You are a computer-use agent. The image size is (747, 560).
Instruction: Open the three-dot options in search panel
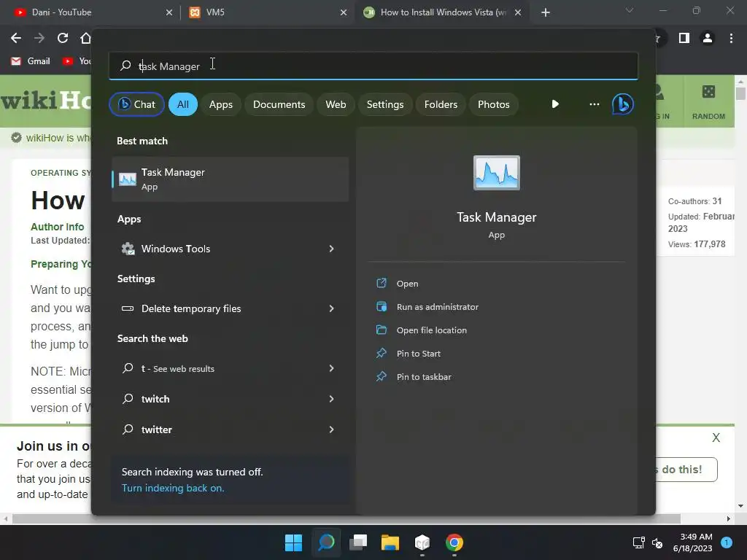(594, 104)
